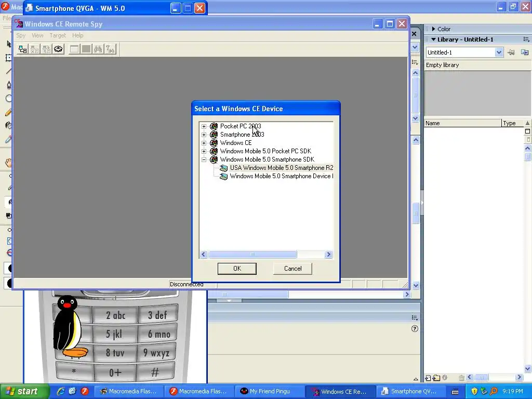Expand the Windows CE tree node
This screenshot has height=399, width=532.
click(x=204, y=143)
